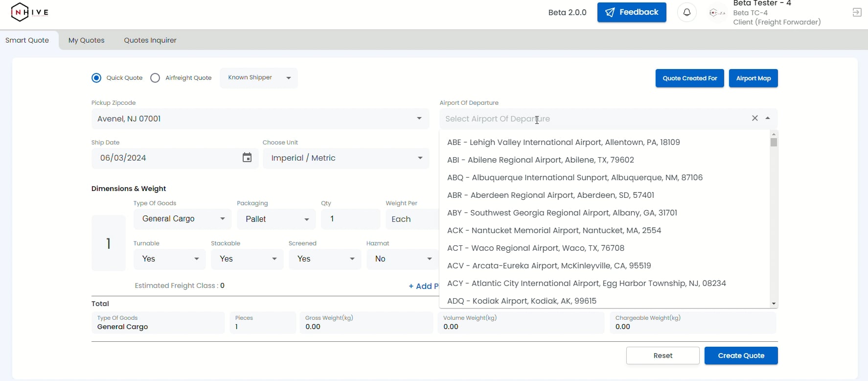Click the NHIVE logo
Viewport: 868px width, 381px height.
coord(29,12)
